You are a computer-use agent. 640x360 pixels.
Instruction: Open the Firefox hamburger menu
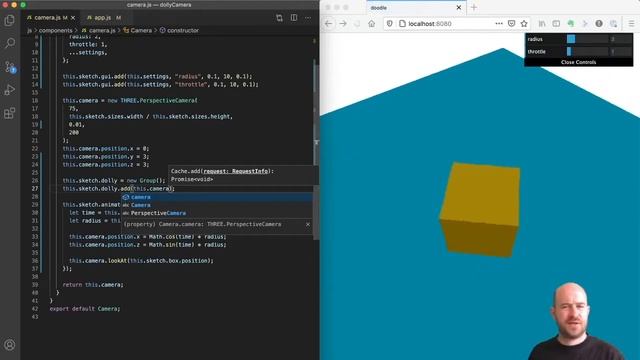point(631,24)
